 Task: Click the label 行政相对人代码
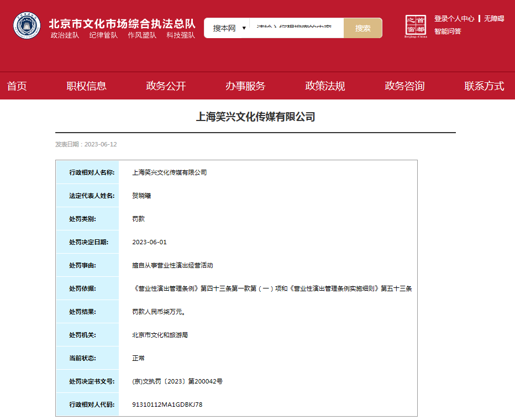click(92, 405)
